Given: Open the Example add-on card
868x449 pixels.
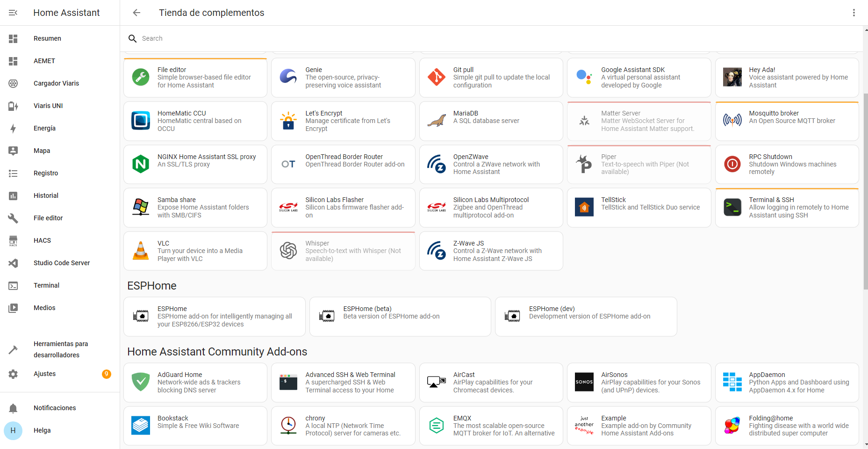Looking at the screenshot, I should [639, 426].
